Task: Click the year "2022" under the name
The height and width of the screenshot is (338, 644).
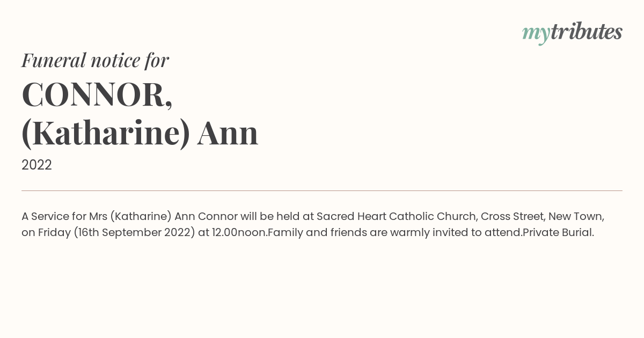Action: point(36,165)
